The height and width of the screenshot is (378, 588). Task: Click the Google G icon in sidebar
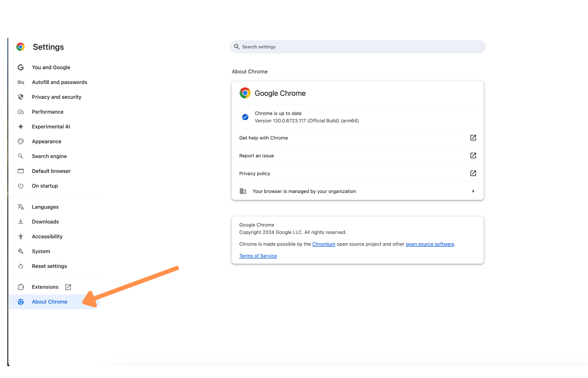coord(21,67)
